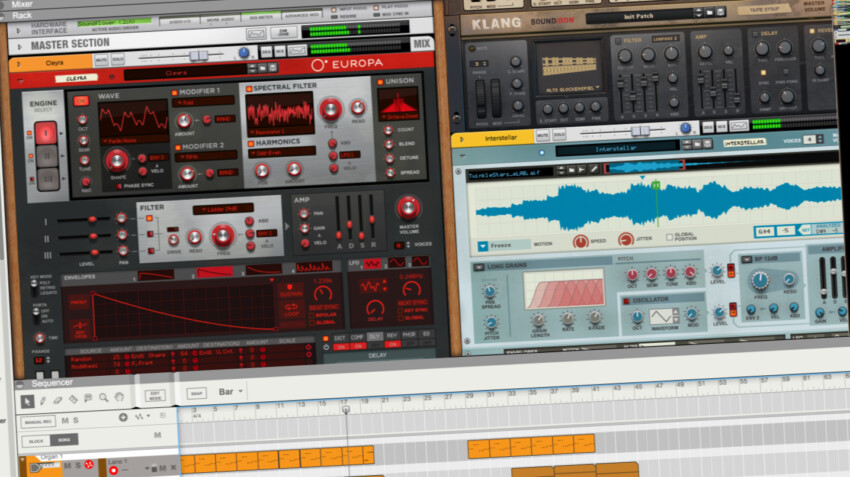Open the Wave type dropdown in Europa
The height and width of the screenshot is (477, 850).
(133, 141)
